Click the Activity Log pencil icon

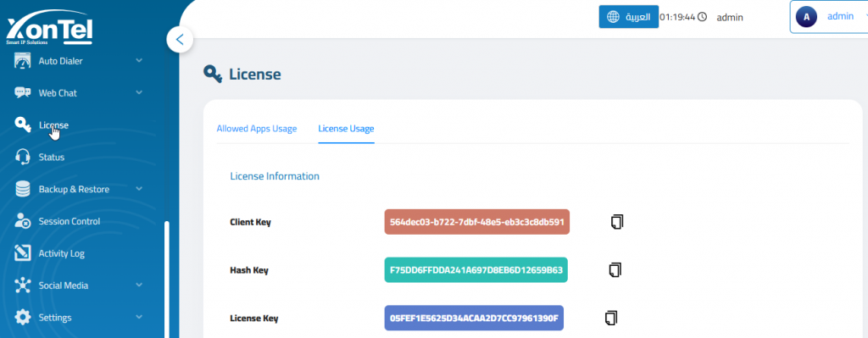pos(22,253)
